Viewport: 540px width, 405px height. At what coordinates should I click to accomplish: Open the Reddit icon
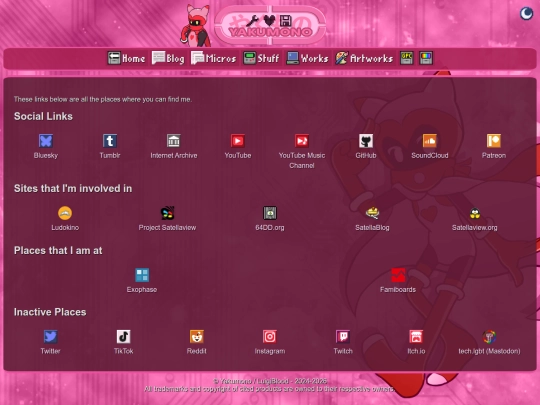point(197,336)
